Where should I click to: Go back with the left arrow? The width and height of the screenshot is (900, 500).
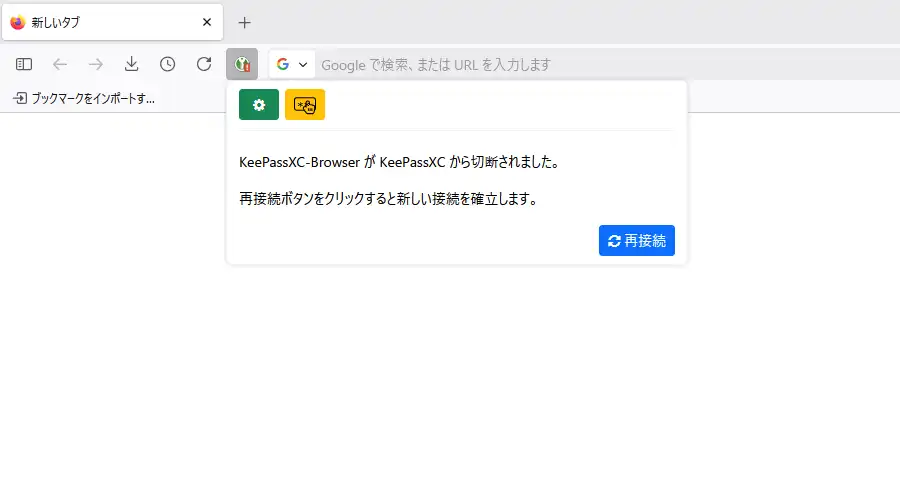click(x=60, y=64)
